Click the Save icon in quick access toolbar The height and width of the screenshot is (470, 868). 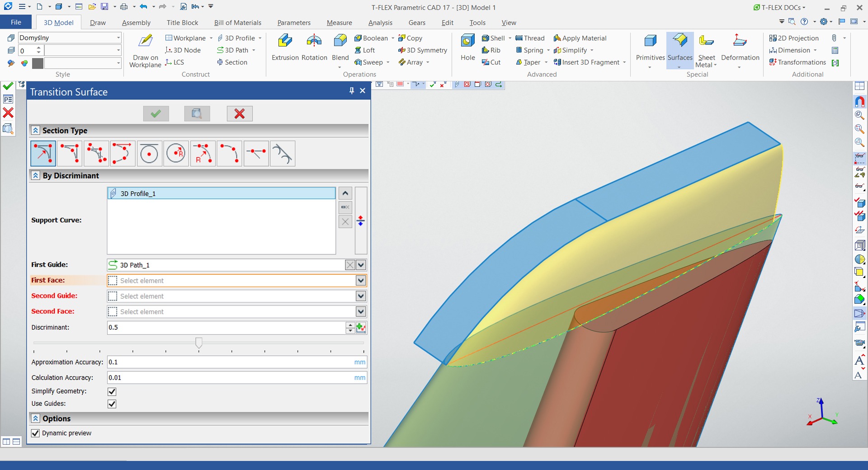pyautogui.click(x=104, y=7)
